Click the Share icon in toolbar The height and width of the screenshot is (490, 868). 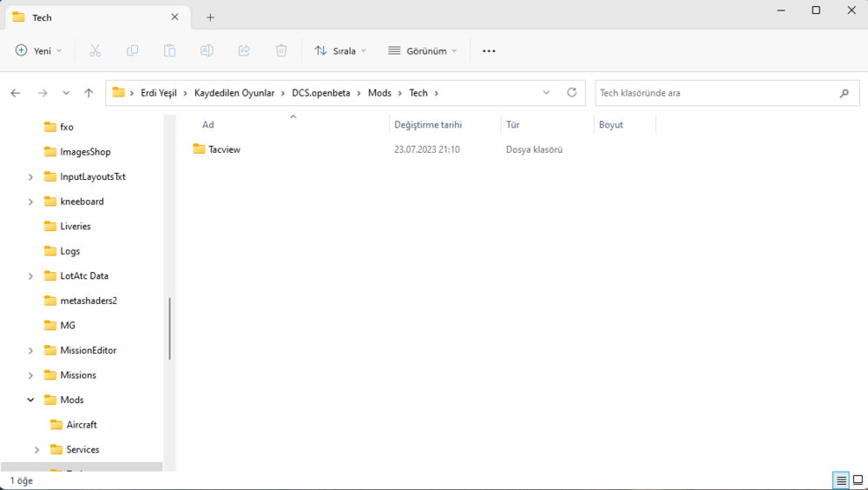(244, 50)
